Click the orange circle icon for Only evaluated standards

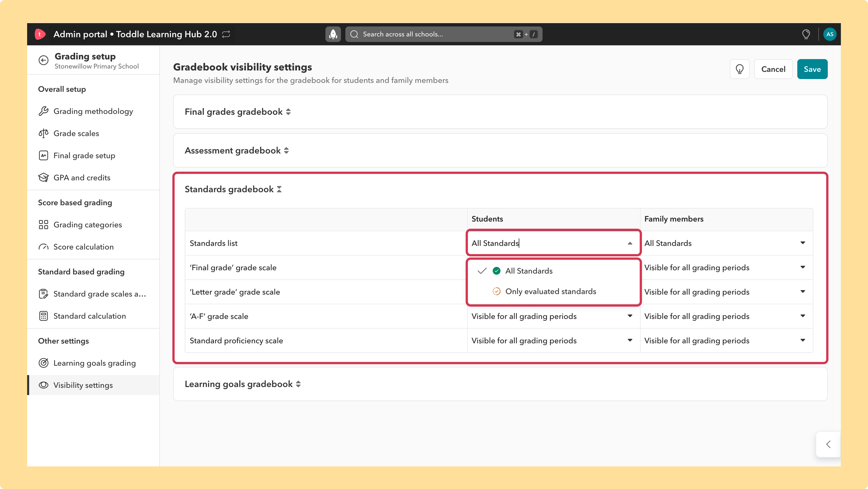tap(496, 291)
